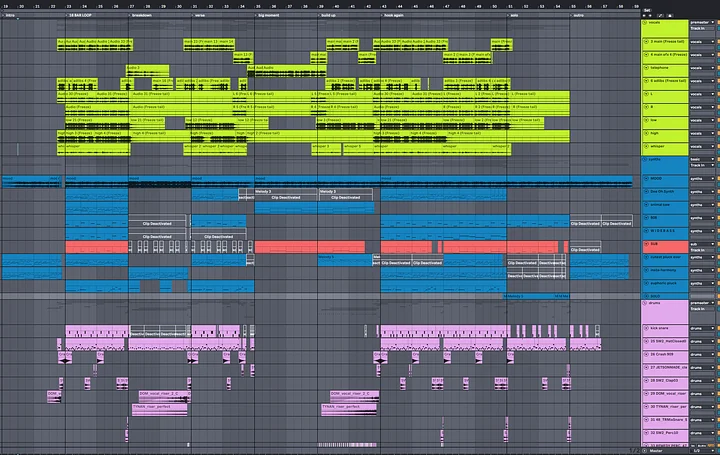Jump to the hook again locator

pyautogui.click(x=393, y=15)
